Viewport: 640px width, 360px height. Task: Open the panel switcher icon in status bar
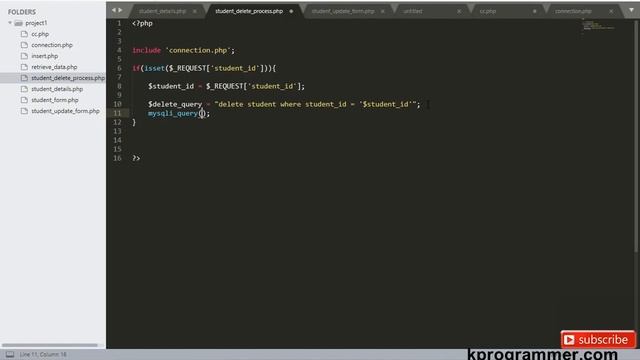point(10,354)
